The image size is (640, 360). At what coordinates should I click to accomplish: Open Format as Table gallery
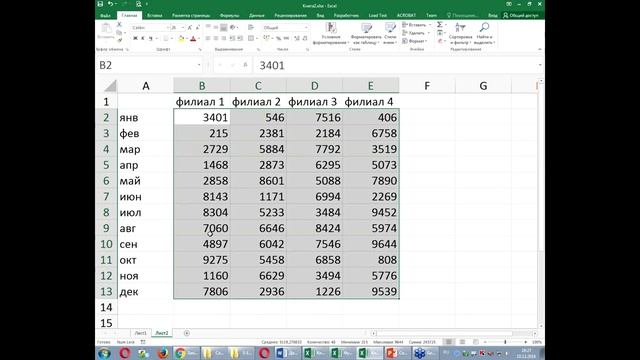[x=366, y=33]
